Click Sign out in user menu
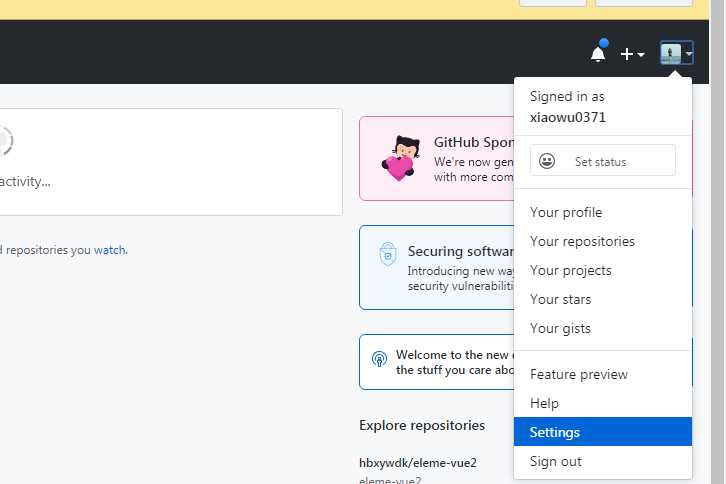The height and width of the screenshot is (484, 726). 602,461
